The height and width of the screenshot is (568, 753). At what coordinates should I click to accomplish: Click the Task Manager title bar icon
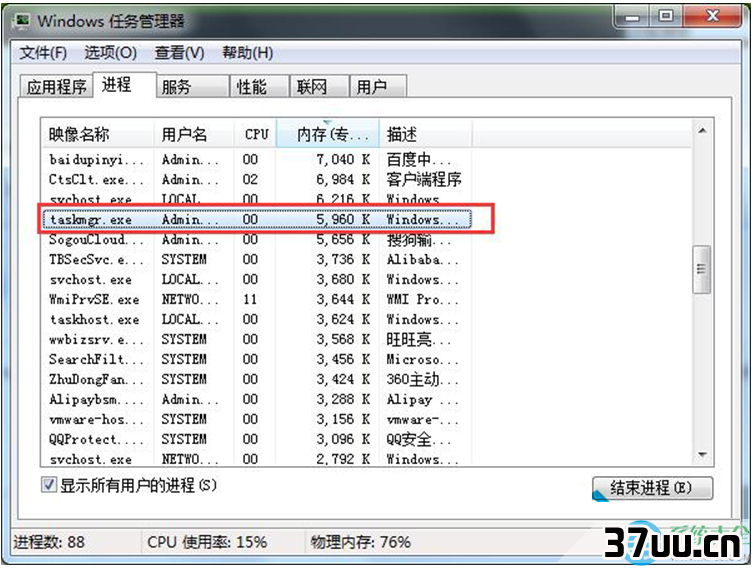22,22
